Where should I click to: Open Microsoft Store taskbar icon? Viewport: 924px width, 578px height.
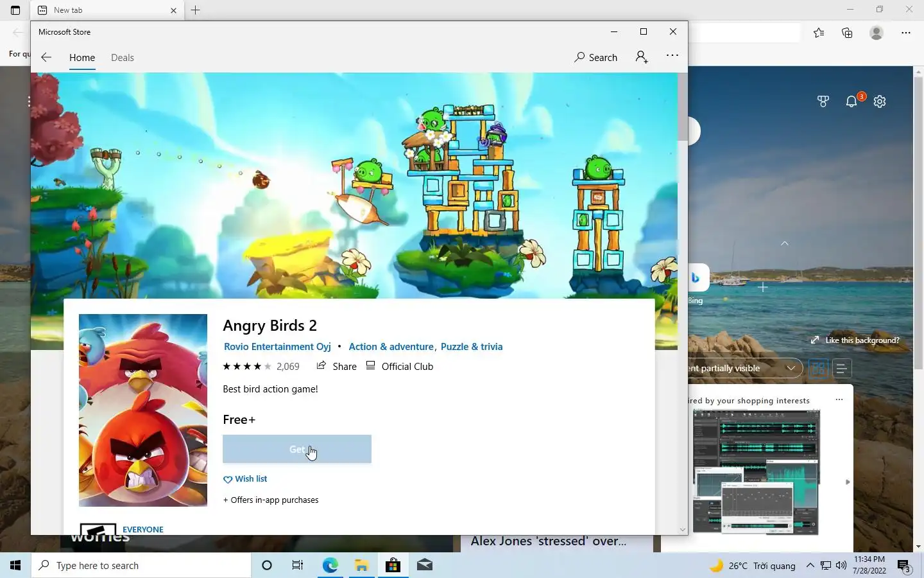point(393,565)
